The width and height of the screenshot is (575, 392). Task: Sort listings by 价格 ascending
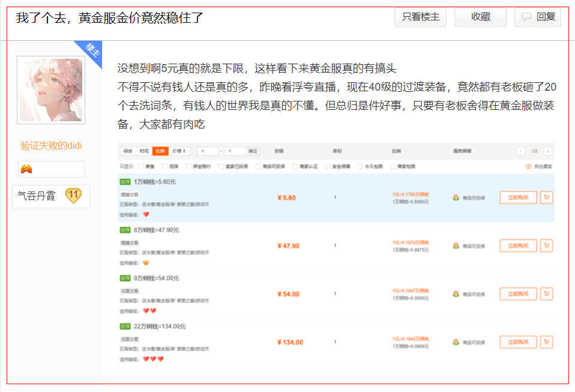(x=179, y=151)
